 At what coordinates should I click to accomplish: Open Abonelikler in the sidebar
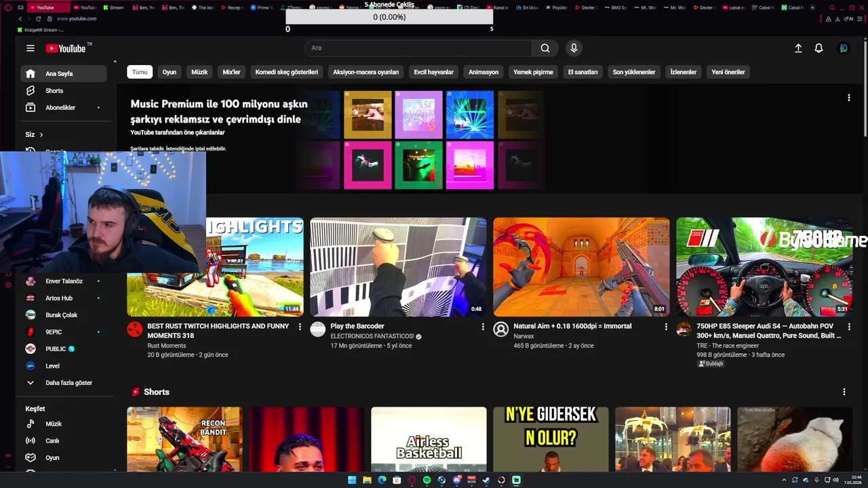(64, 107)
